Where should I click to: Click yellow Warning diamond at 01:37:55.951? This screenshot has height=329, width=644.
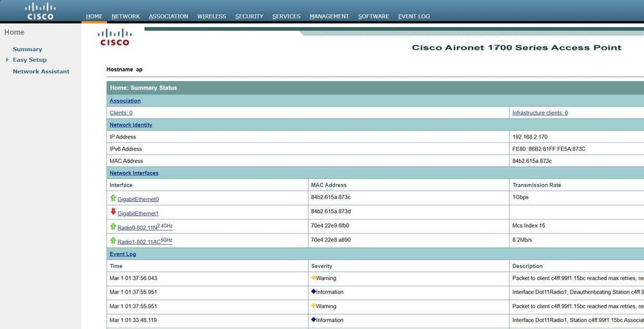click(x=314, y=306)
